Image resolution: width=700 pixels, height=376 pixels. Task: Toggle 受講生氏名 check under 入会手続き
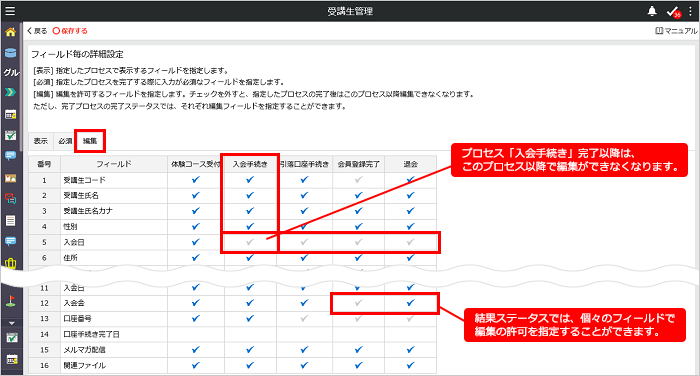(250, 195)
